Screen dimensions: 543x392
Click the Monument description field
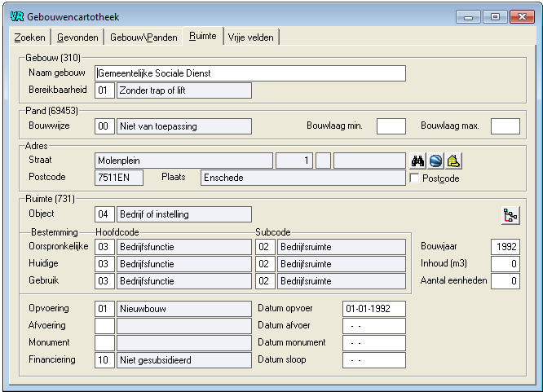(184, 343)
